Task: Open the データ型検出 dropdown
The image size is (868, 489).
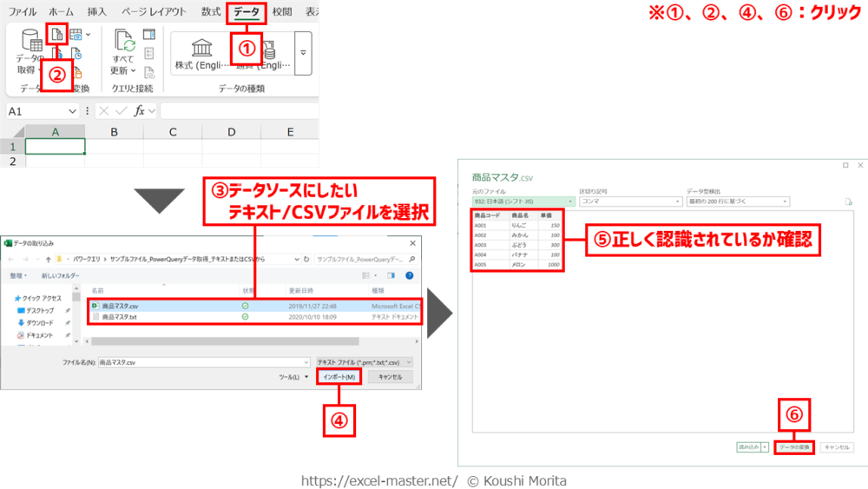Action: click(x=738, y=202)
